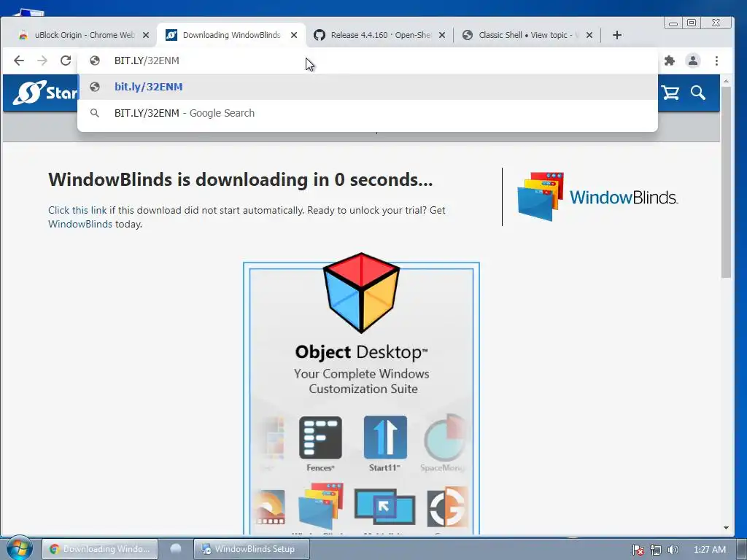Click the WindowBlinds icon in the suite grid
Image resolution: width=747 pixels, height=560 pixels.
321,507
